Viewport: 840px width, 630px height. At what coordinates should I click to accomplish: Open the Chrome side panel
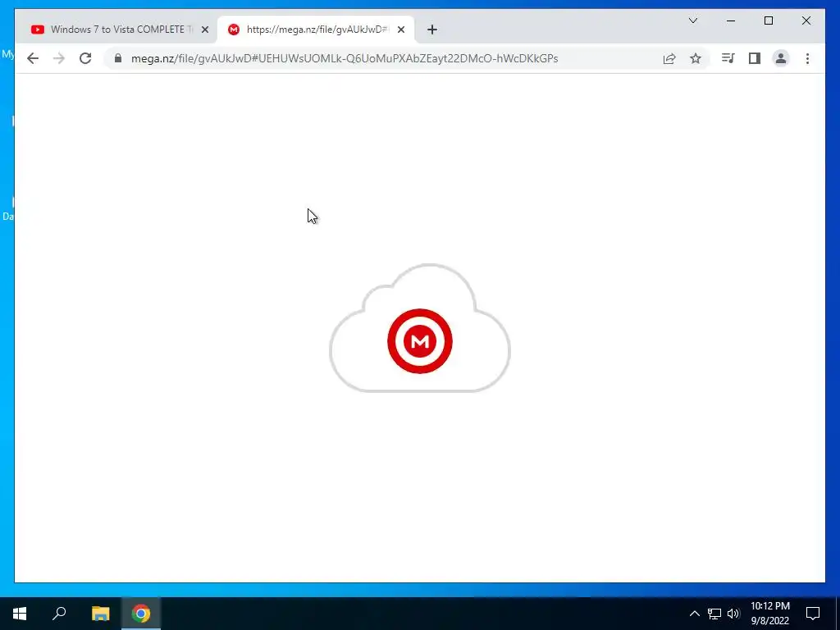click(755, 58)
